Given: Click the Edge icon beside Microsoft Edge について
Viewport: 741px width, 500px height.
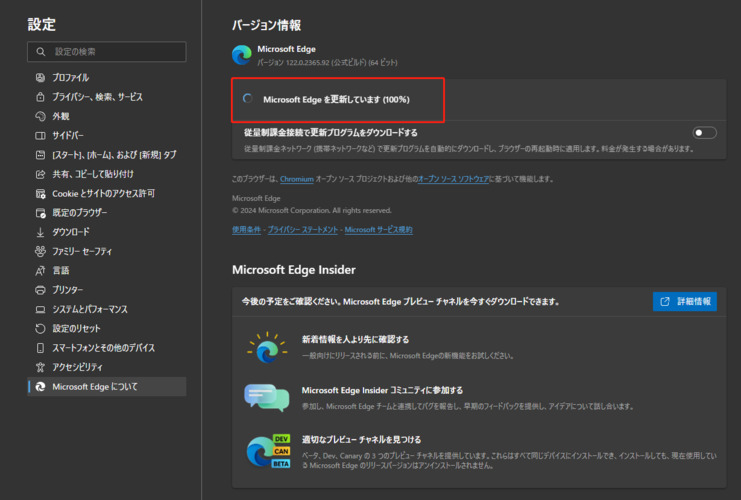Looking at the screenshot, I should point(40,387).
